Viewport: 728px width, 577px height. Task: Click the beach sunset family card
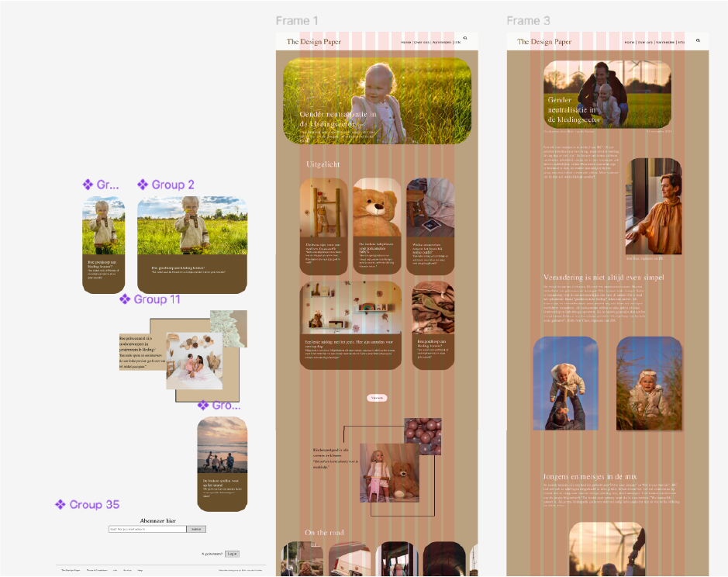click(222, 464)
